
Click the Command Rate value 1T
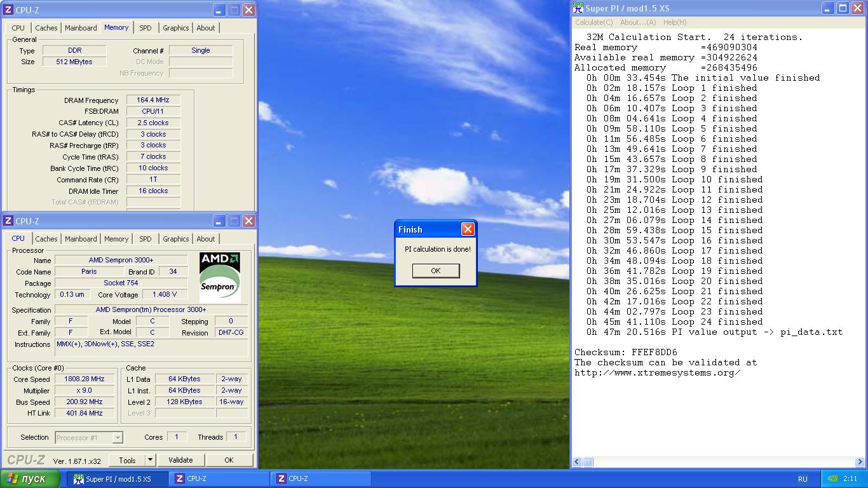(153, 180)
